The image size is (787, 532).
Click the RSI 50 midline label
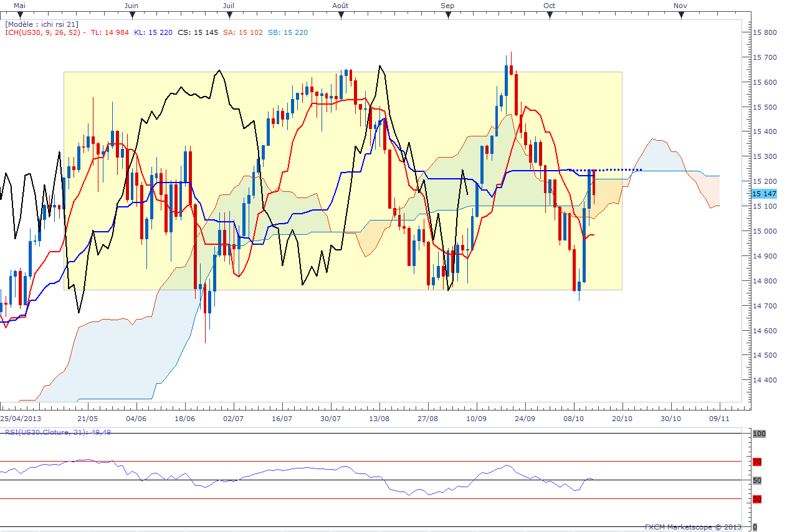click(757, 480)
